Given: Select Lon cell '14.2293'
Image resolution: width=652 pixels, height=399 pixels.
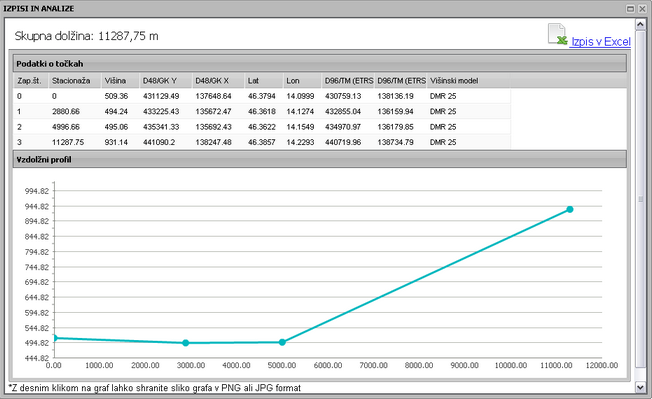Looking at the screenshot, I should (300, 142).
